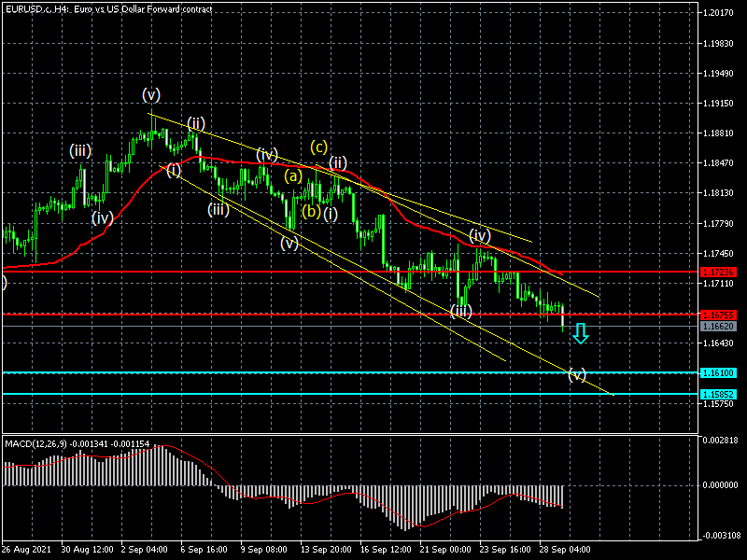Select the cyan 1.16100 price level tag
The height and width of the screenshot is (560, 747).
(718, 372)
